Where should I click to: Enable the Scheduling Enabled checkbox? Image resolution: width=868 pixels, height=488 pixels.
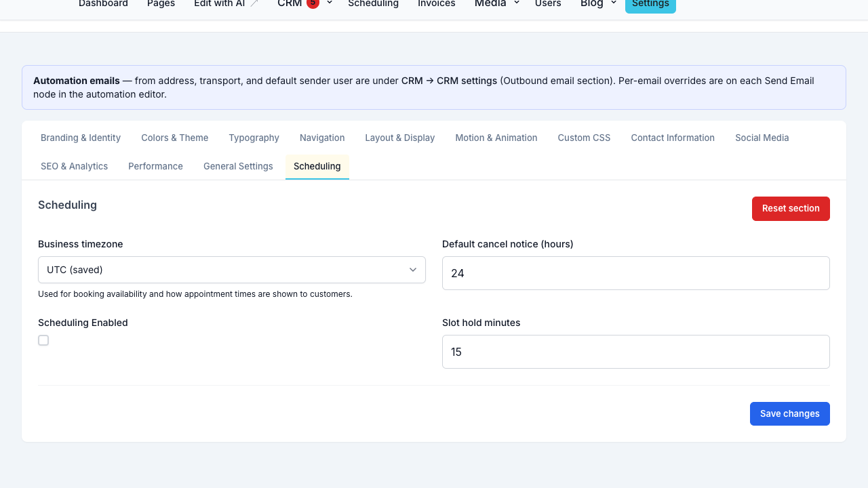43,340
